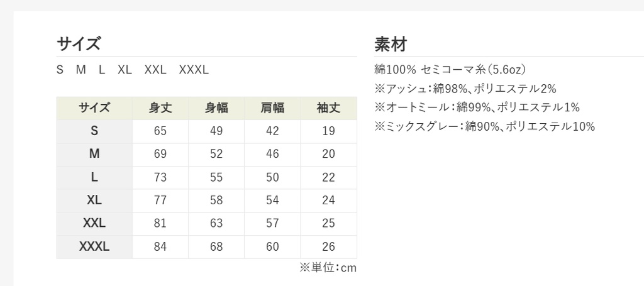The image size is (644, 286).
Task: Select the 身丈 value 81 for XXL
Action: pyautogui.click(x=160, y=224)
